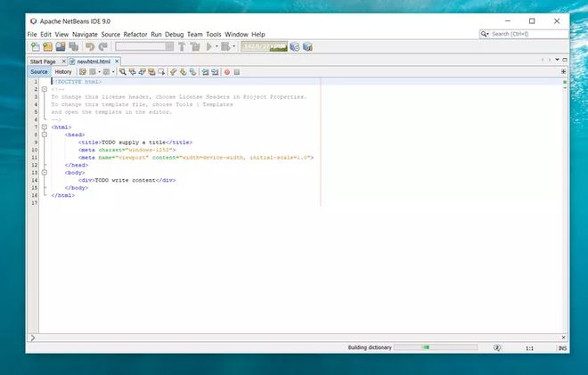Open the Refactor menu
The height and width of the screenshot is (375, 588).
(x=135, y=35)
